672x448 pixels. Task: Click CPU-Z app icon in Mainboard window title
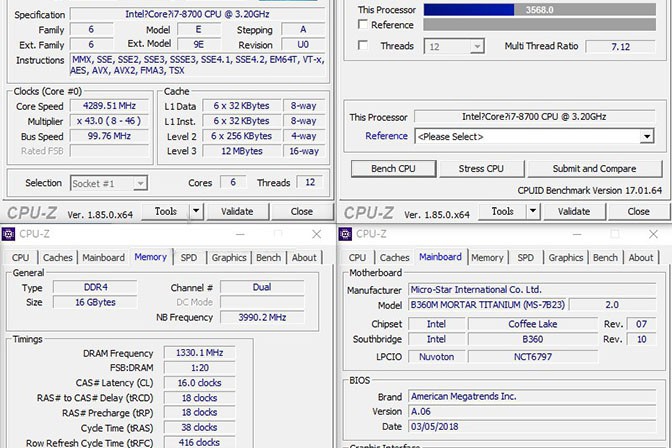(x=345, y=234)
